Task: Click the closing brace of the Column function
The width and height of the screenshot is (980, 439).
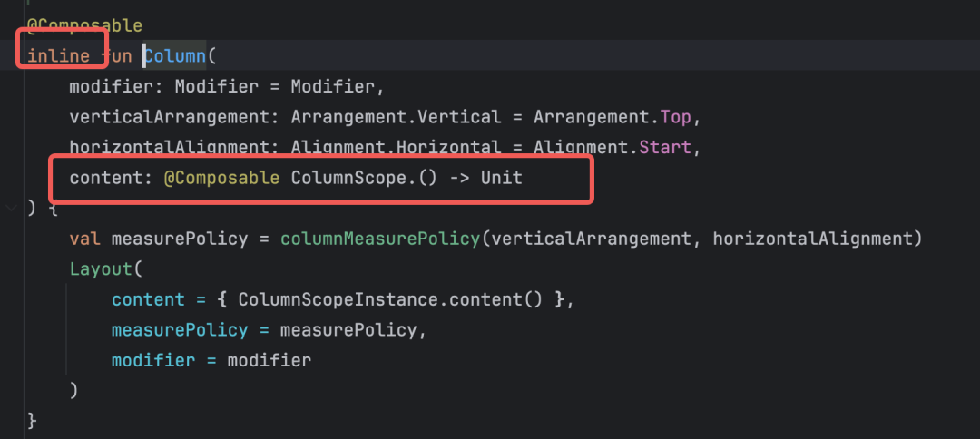Action: coord(33,421)
